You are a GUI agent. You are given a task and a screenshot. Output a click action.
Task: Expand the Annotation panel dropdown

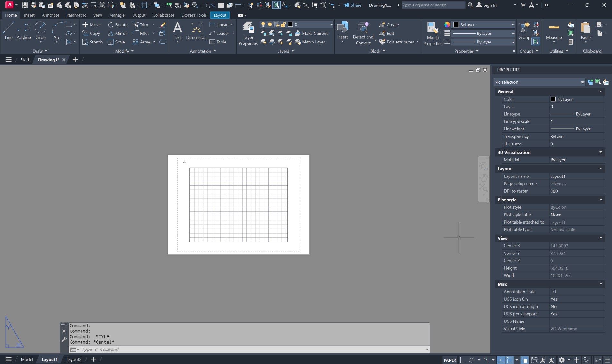click(203, 51)
